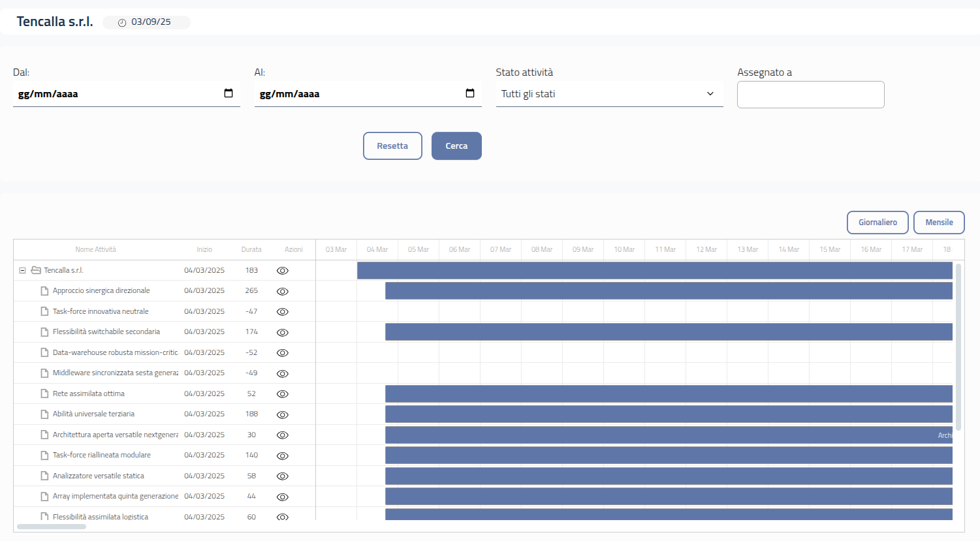The width and height of the screenshot is (980, 541).
Task: Collapse the Tencalla s.r.l. tree node
Action: click(x=22, y=270)
